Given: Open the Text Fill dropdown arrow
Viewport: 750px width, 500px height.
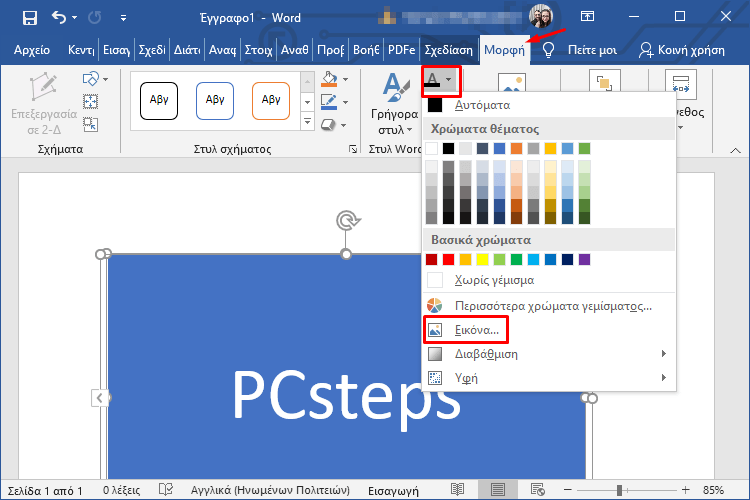Looking at the screenshot, I should pyautogui.click(x=449, y=79).
